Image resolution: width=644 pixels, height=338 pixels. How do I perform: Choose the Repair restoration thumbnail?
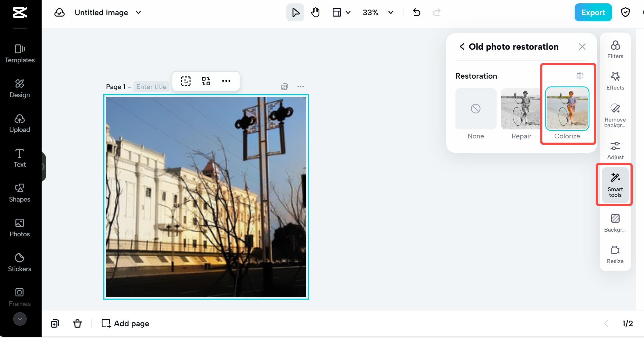pyautogui.click(x=521, y=109)
